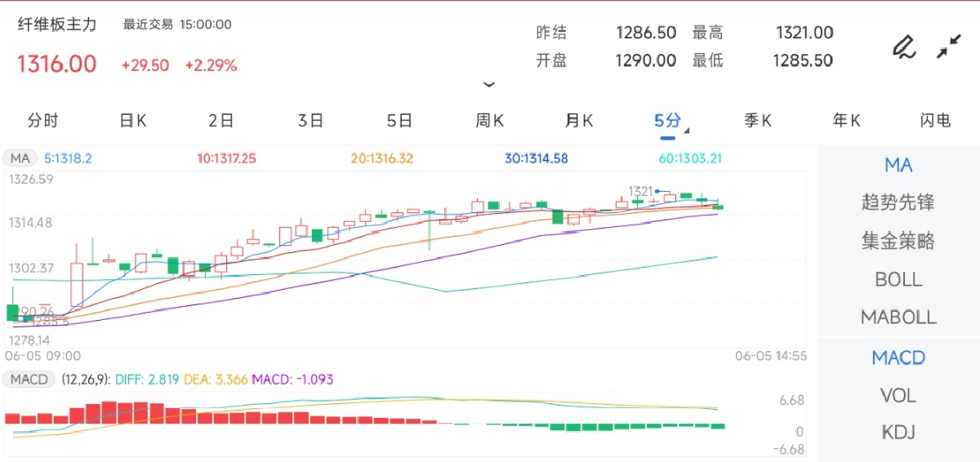Image resolution: width=980 pixels, height=462 pixels.
Task: Click the 纤维板主力 contract title
Action: pyautogui.click(x=57, y=24)
